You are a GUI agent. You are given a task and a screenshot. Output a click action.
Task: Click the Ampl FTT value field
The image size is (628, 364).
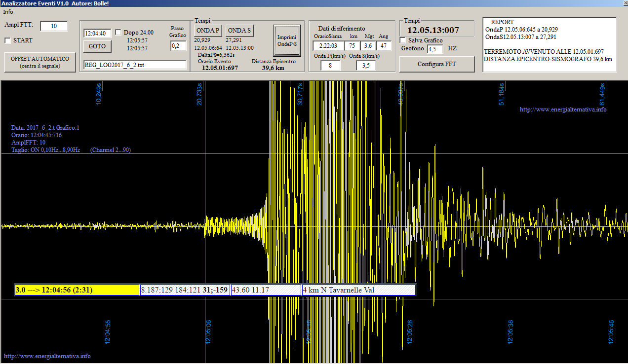(x=54, y=26)
